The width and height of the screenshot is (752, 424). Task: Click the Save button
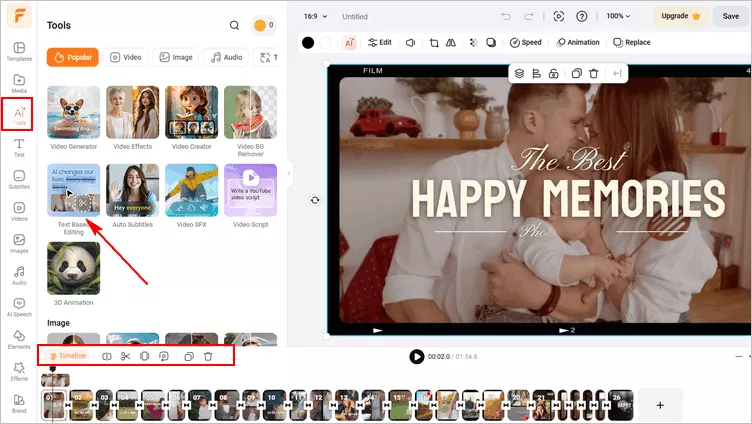731,16
